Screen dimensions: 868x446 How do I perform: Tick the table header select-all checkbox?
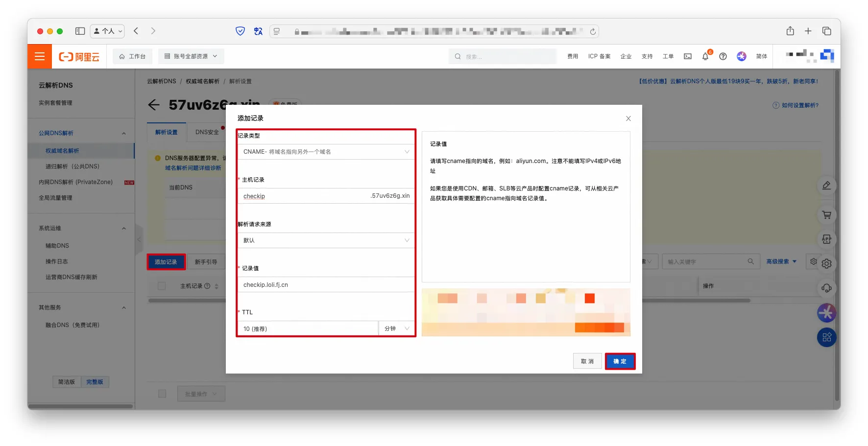(162, 286)
